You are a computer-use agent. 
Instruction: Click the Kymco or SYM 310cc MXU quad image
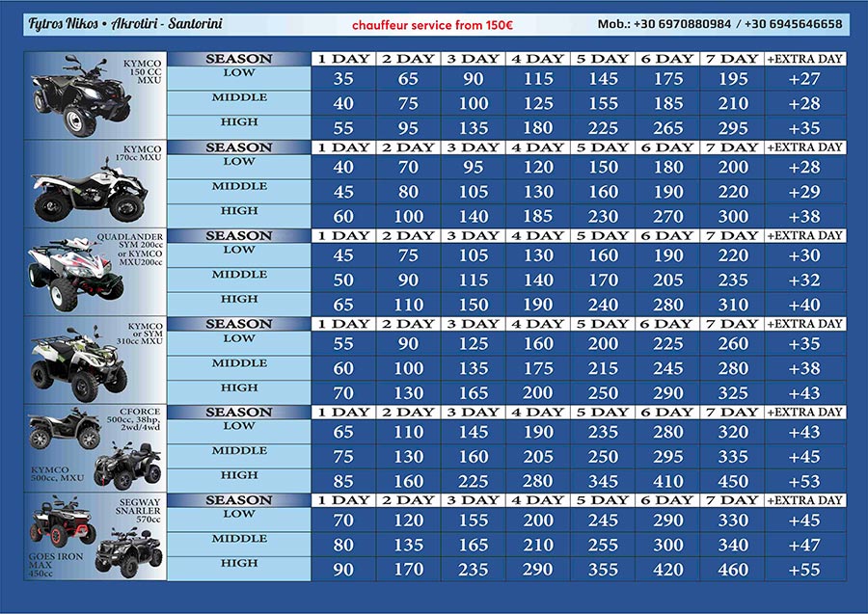click(x=75, y=364)
